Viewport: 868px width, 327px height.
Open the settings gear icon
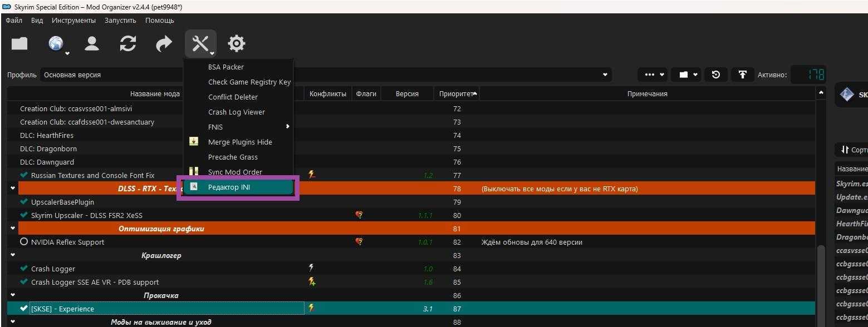(x=236, y=43)
